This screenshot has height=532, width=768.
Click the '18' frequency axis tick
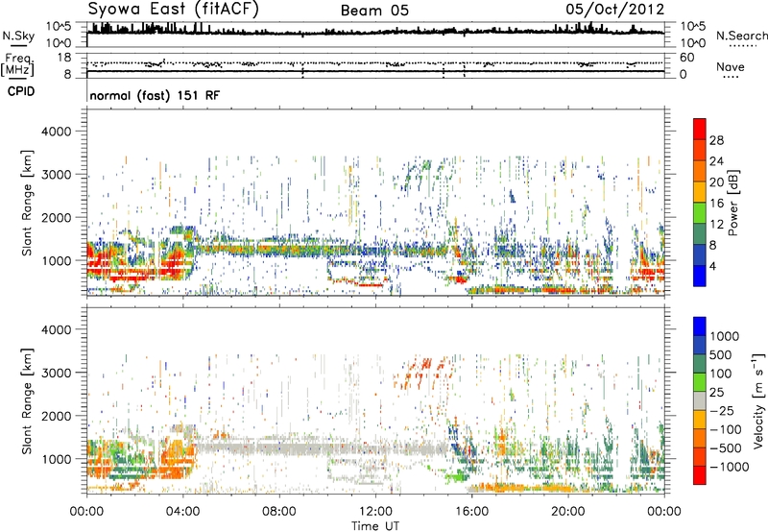[64, 58]
